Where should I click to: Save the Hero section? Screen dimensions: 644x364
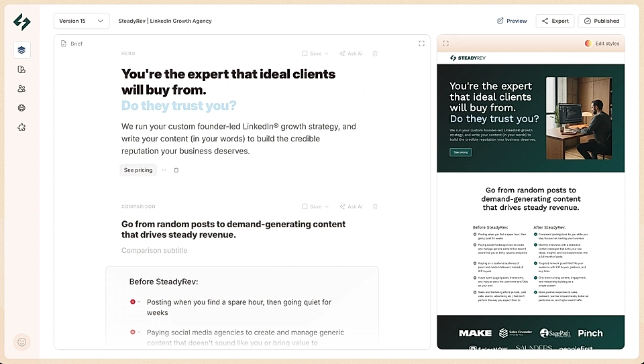coord(312,54)
